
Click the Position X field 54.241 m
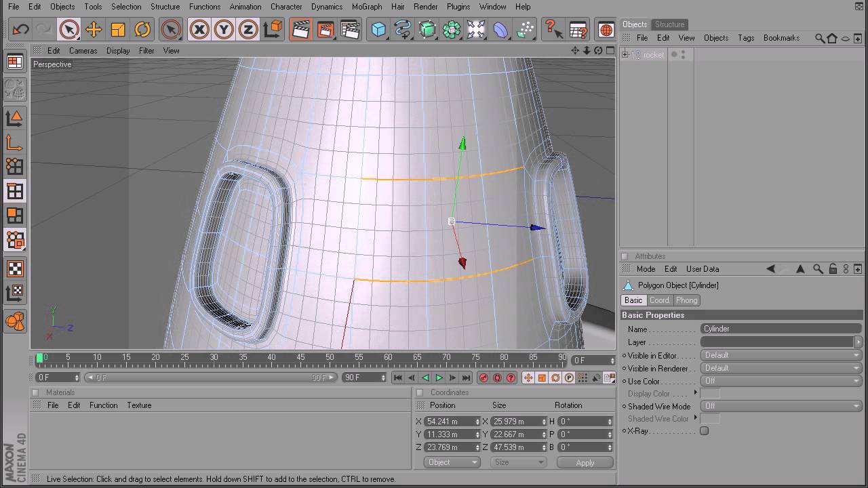pos(452,422)
